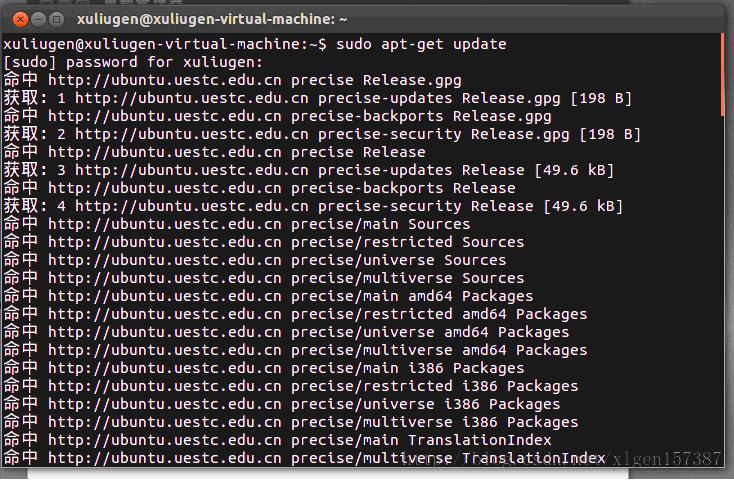Click the 'precise/universe i386 Packages' line

click(x=282, y=405)
